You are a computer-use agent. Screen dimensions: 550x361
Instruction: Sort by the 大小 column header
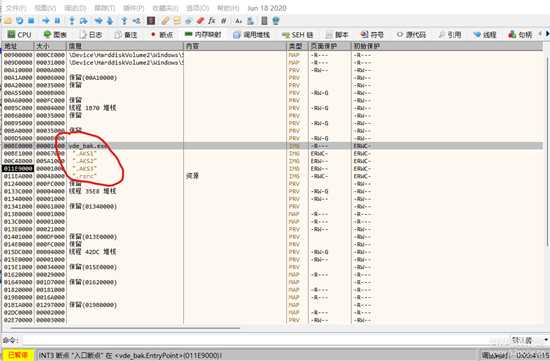[50, 46]
